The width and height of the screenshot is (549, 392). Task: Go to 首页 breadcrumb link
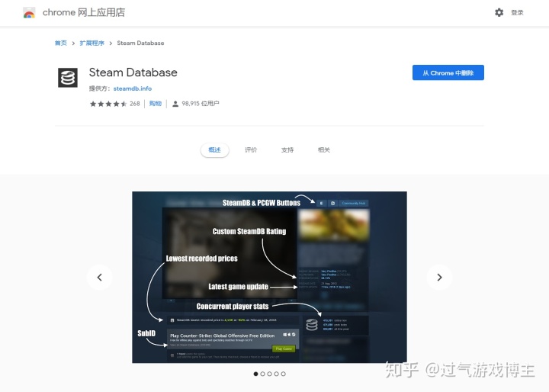click(x=60, y=43)
